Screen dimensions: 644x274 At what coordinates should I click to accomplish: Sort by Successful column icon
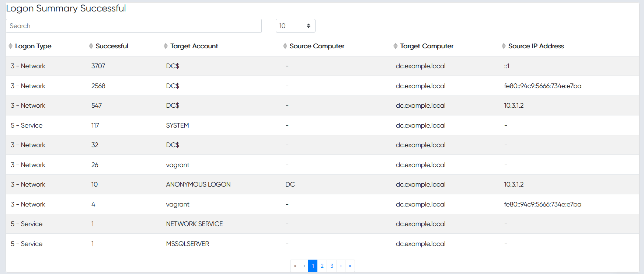[91, 46]
